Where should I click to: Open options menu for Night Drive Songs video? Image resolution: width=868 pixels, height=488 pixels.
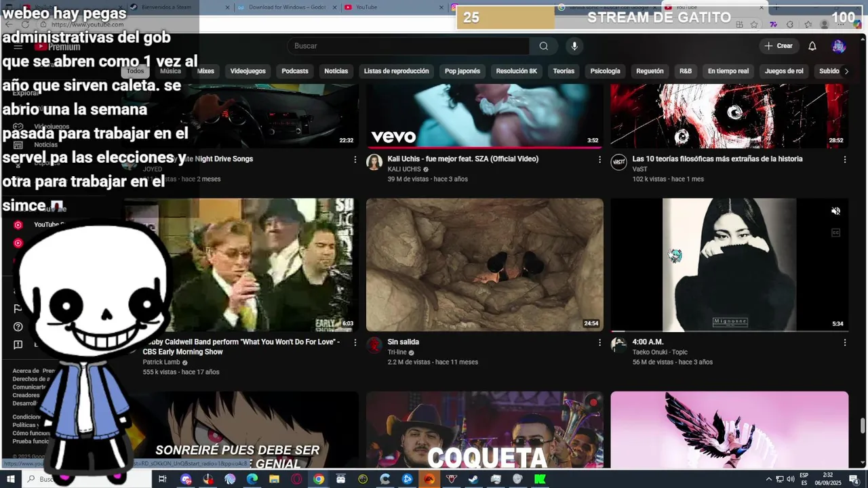[355, 159]
